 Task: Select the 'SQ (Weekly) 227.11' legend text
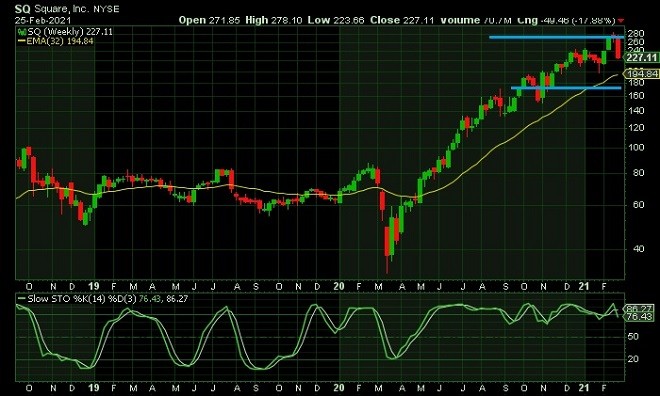tap(69, 32)
